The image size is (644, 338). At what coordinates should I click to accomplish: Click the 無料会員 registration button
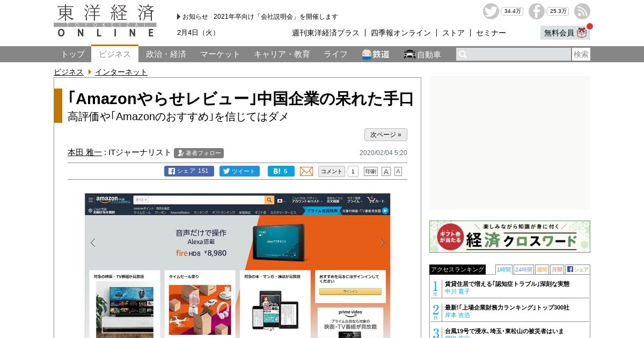(565, 33)
